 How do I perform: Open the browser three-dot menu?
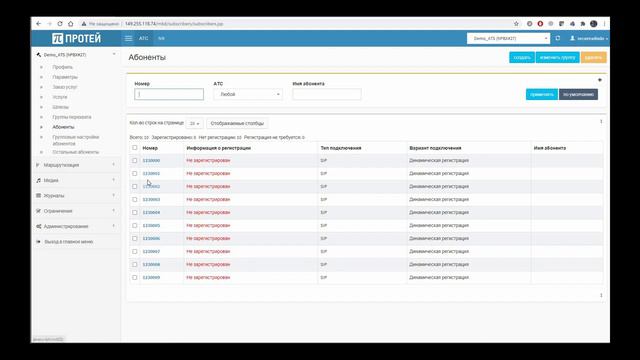coord(604,24)
